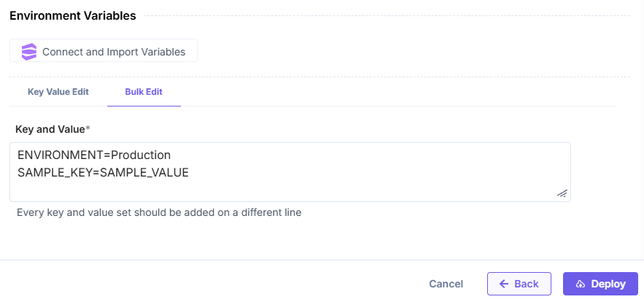Click the Key and Value field label
This screenshot has width=644, height=302.
click(50, 129)
